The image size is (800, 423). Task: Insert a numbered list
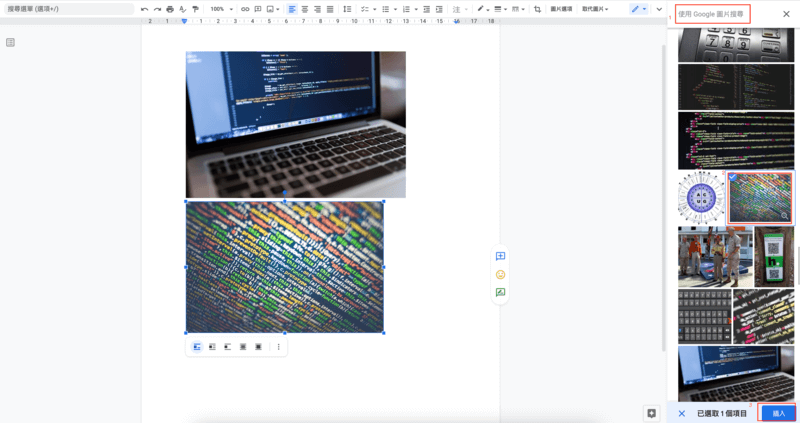[x=406, y=9]
